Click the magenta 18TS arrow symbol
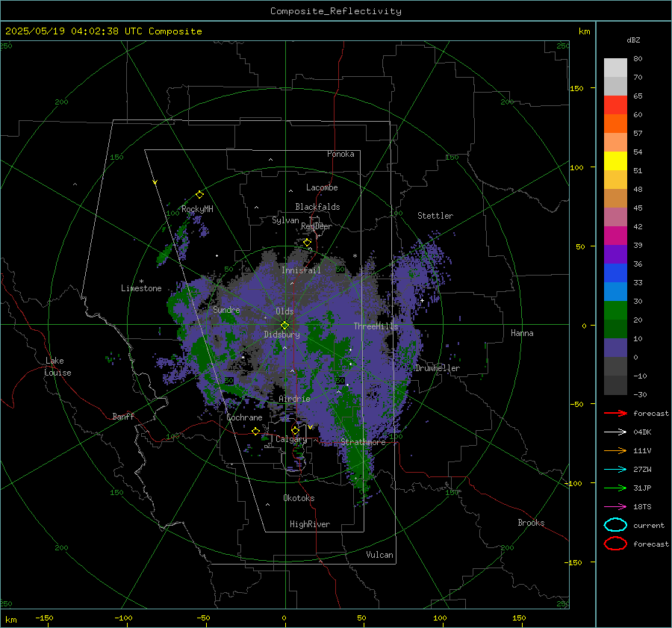The width and height of the screenshot is (672, 628). tap(615, 507)
